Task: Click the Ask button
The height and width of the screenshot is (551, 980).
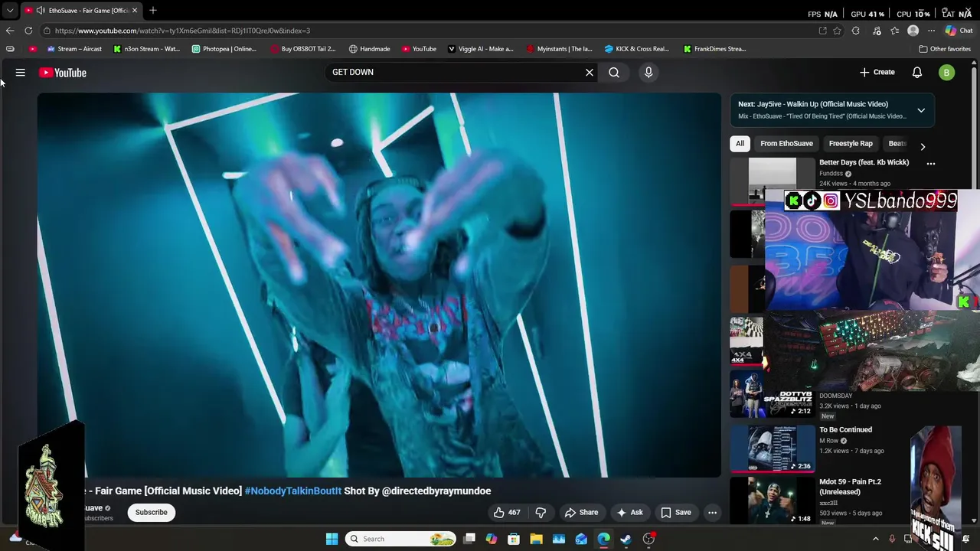Action: tap(629, 513)
